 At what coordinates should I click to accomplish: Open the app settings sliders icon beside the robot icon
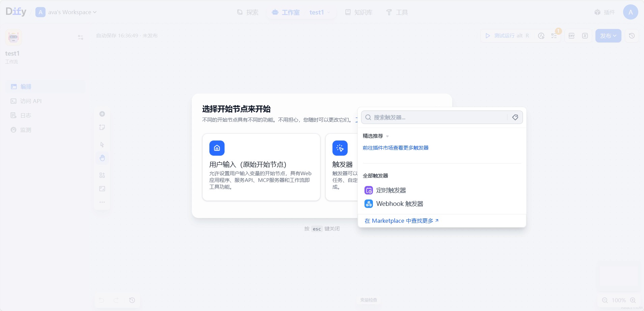coord(81,37)
